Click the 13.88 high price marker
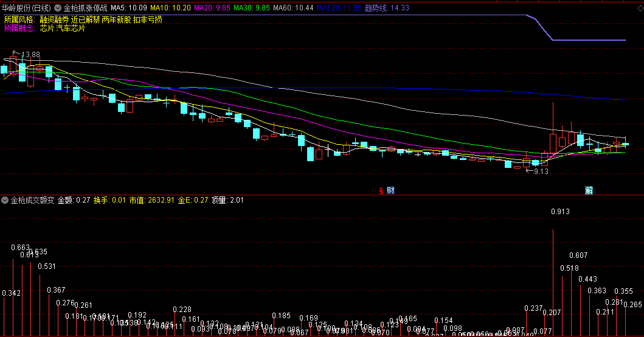The image size is (644, 337). click(30, 55)
